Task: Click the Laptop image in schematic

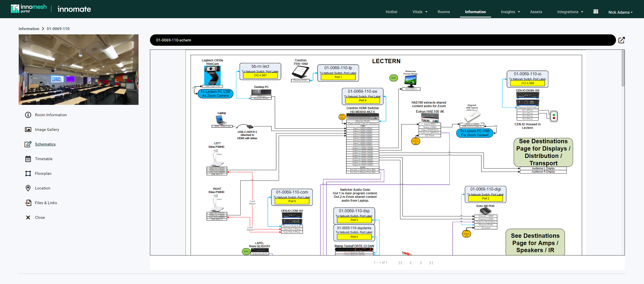Action: click(221, 120)
